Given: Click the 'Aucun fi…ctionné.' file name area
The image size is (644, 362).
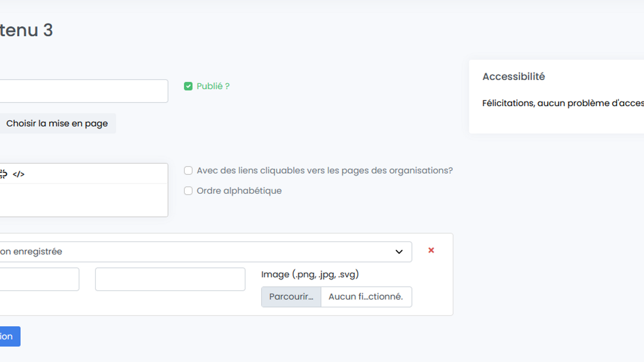Looking at the screenshot, I should coord(366,297).
